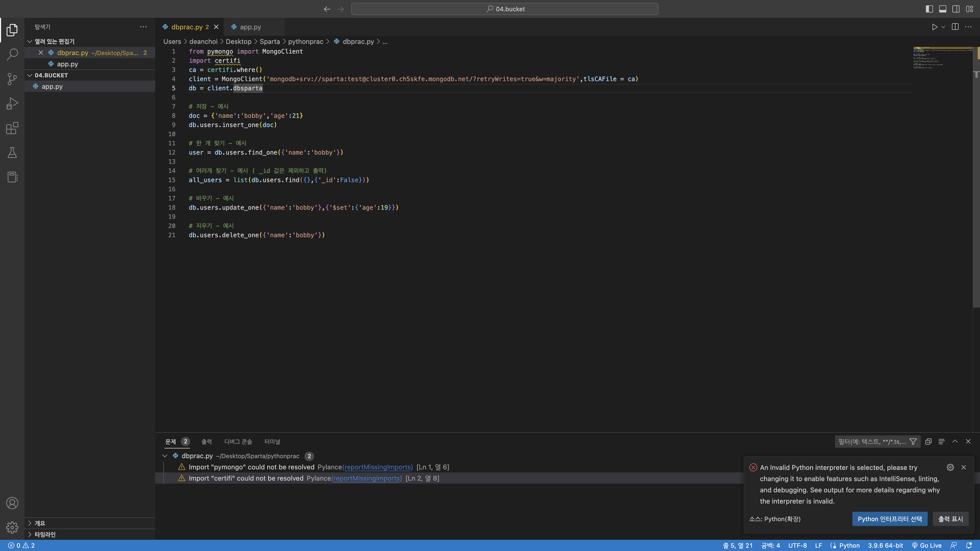Open the Debug Console tab
Image resolution: width=980 pixels, height=551 pixels.
[x=238, y=442]
